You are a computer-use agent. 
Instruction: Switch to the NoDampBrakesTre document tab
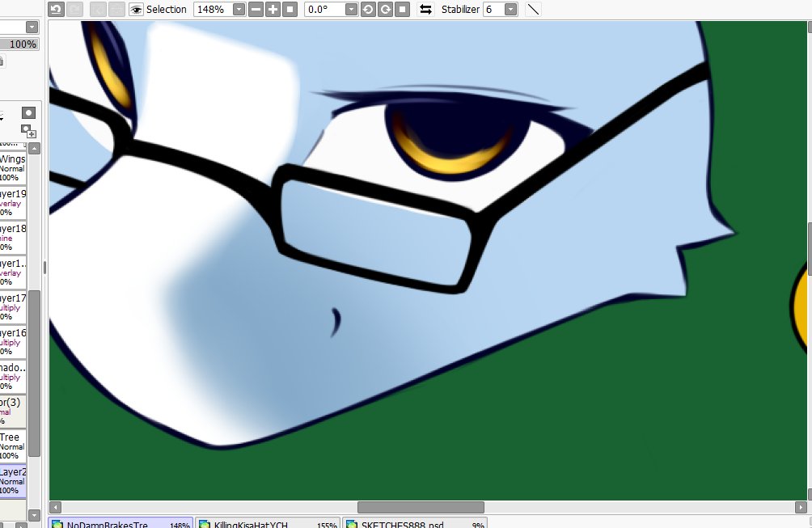[x=121, y=523]
